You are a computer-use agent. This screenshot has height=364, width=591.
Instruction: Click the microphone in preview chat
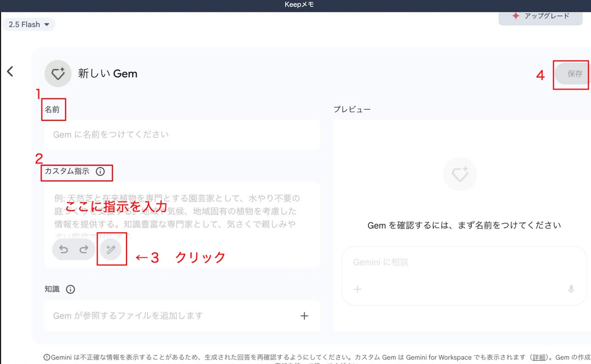point(571,289)
